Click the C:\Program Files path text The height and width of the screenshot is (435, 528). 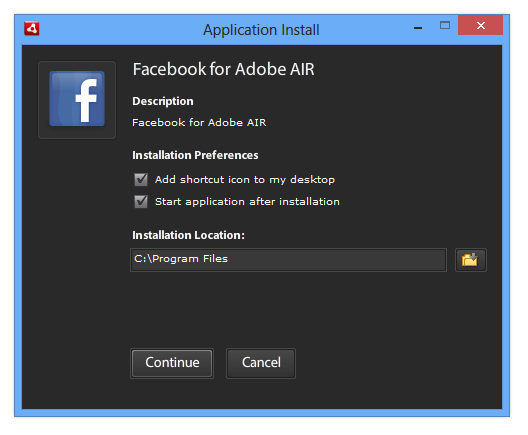[181, 259]
